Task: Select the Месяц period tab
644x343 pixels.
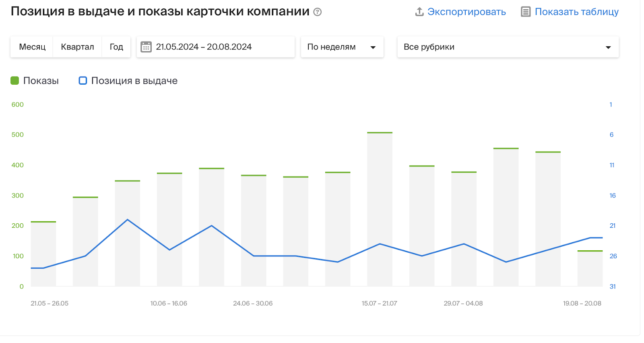Action: pos(32,47)
